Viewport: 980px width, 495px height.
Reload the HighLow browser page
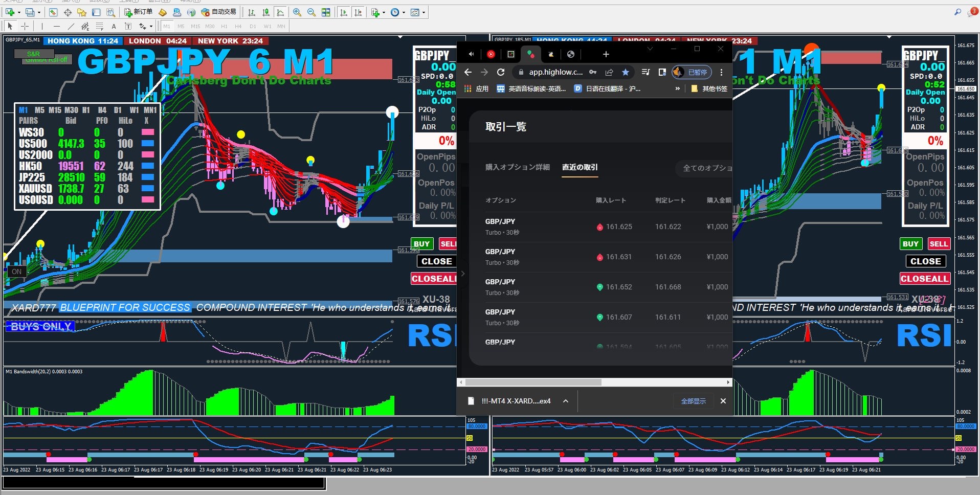(501, 72)
